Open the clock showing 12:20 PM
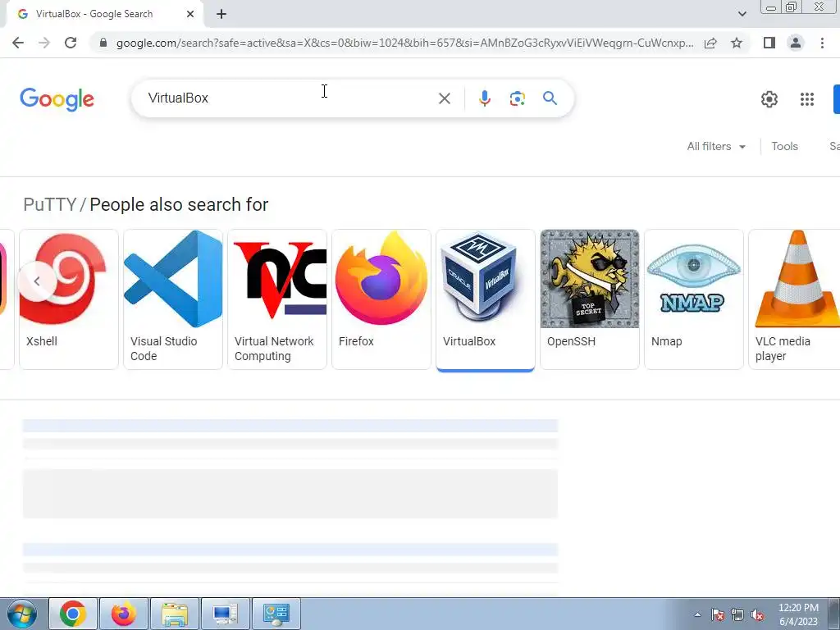 798,614
